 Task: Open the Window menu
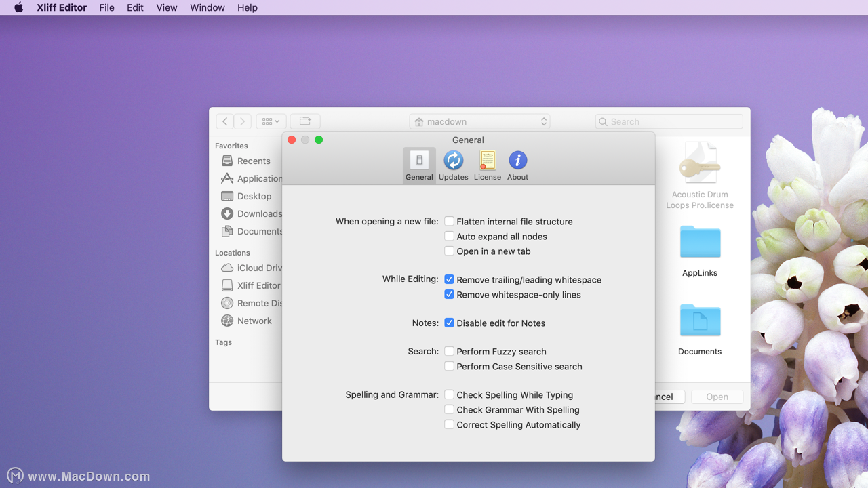[208, 7]
